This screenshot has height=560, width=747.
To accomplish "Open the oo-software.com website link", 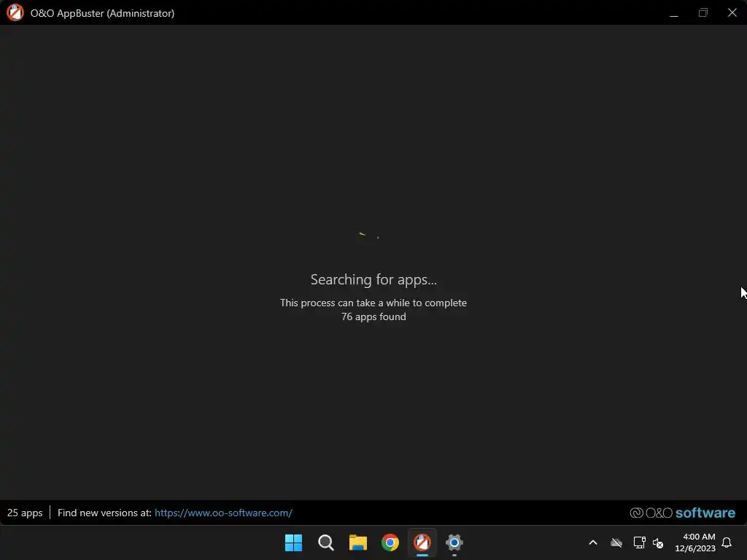I will pos(223,513).
